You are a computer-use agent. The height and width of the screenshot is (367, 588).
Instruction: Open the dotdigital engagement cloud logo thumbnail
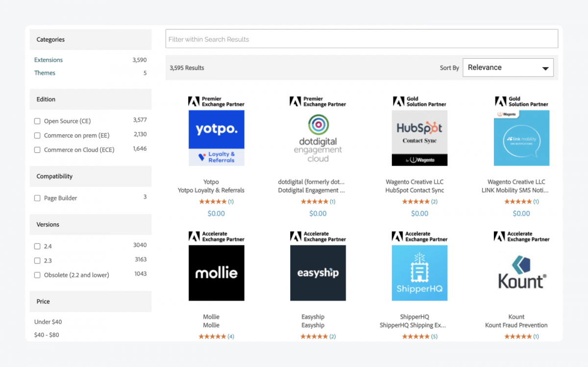[318, 138]
